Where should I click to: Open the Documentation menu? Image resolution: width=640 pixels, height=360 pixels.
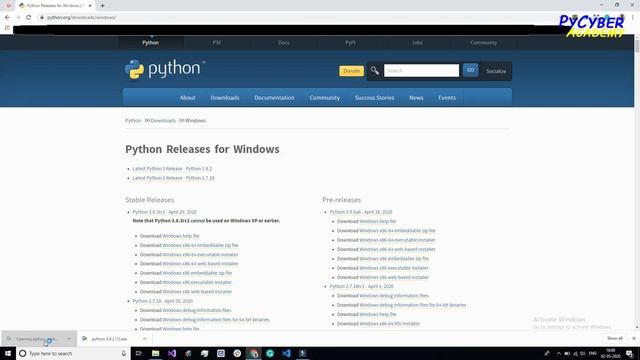coord(274,98)
